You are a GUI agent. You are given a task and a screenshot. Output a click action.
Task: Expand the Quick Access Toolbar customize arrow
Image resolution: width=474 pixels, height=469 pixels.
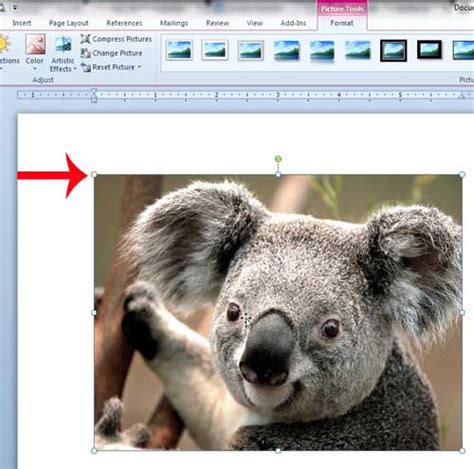tap(15, 7)
